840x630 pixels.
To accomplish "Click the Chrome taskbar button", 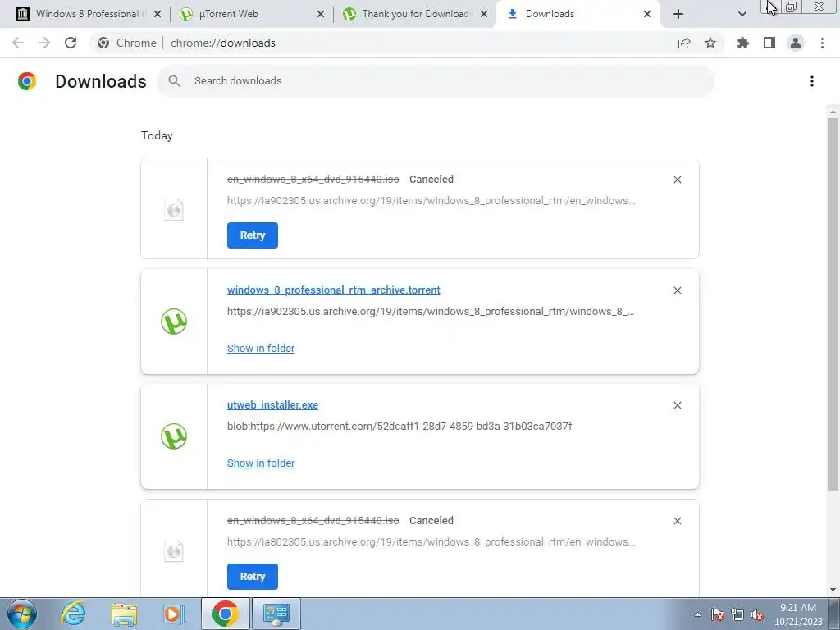I will pyautogui.click(x=226, y=614).
